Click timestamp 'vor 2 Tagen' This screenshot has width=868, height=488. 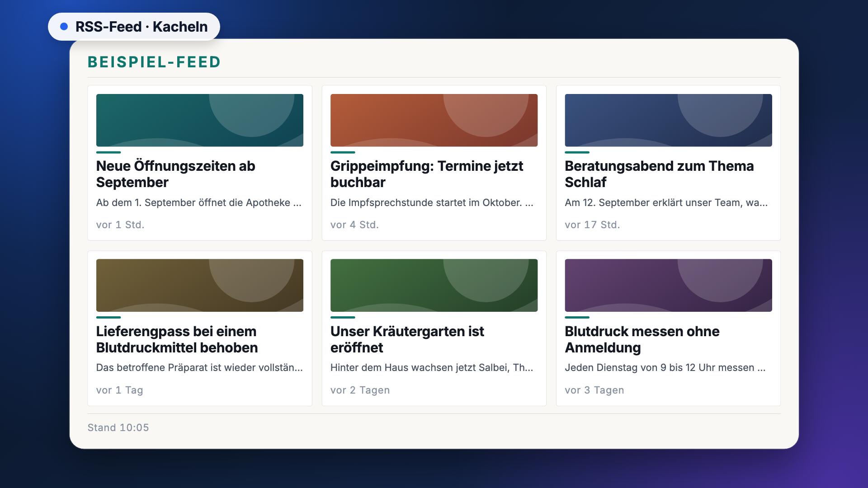click(x=360, y=390)
